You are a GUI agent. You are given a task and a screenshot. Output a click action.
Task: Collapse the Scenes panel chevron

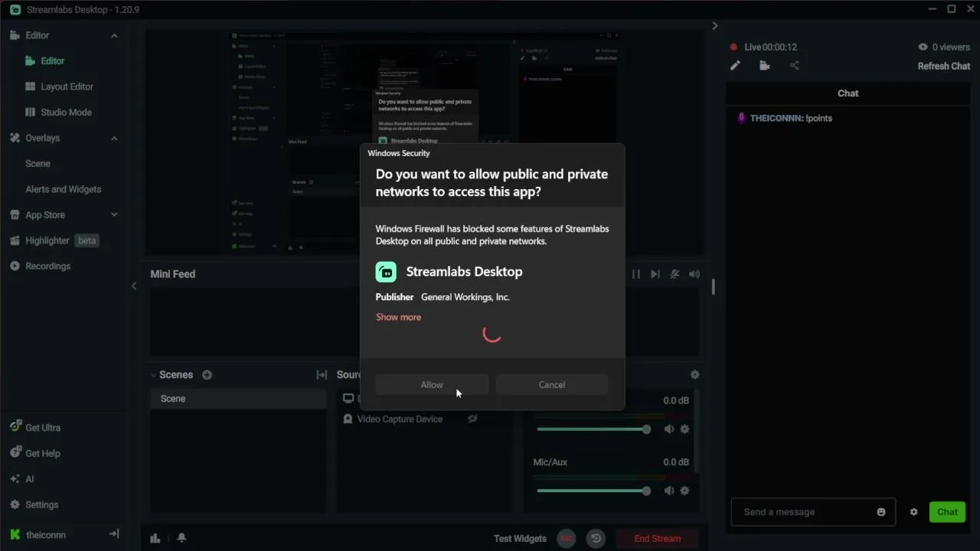pyautogui.click(x=153, y=375)
